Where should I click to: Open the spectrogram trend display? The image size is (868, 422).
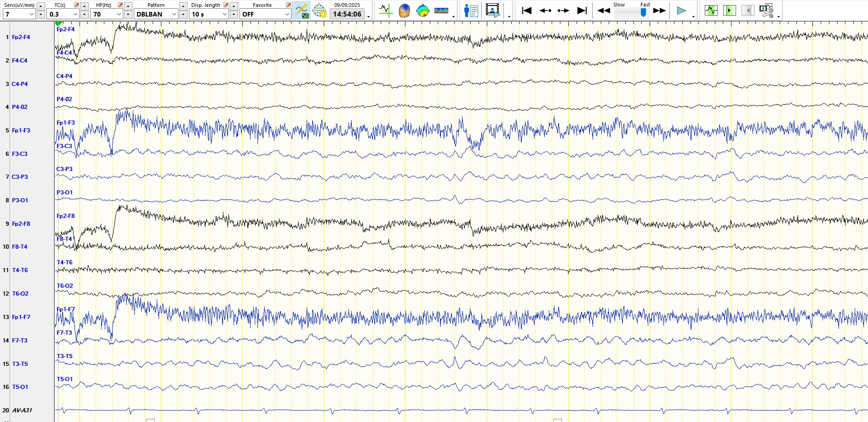[441, 11]
